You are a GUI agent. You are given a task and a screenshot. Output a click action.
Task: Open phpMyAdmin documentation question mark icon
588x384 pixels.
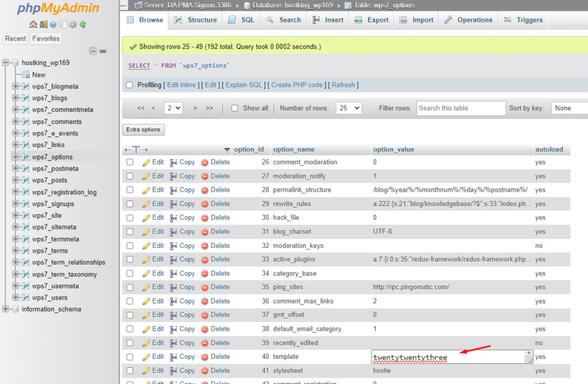tap(52, 25)
